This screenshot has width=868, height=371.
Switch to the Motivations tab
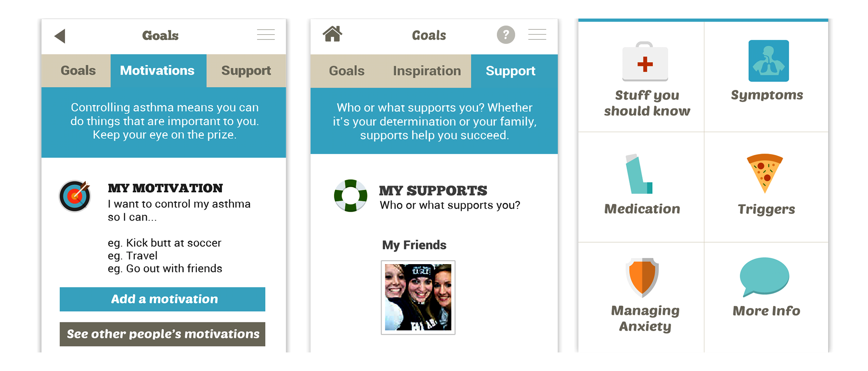157,71
